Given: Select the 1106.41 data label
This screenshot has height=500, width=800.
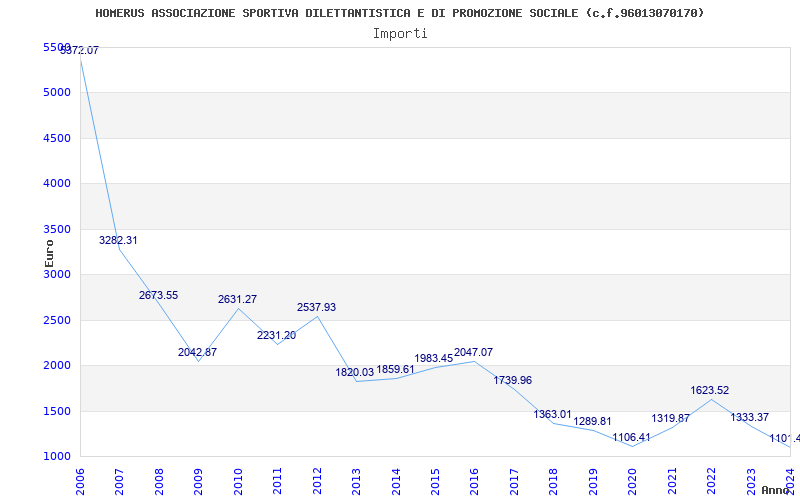Looking at the screenshot, I should (x=632, y=437).
